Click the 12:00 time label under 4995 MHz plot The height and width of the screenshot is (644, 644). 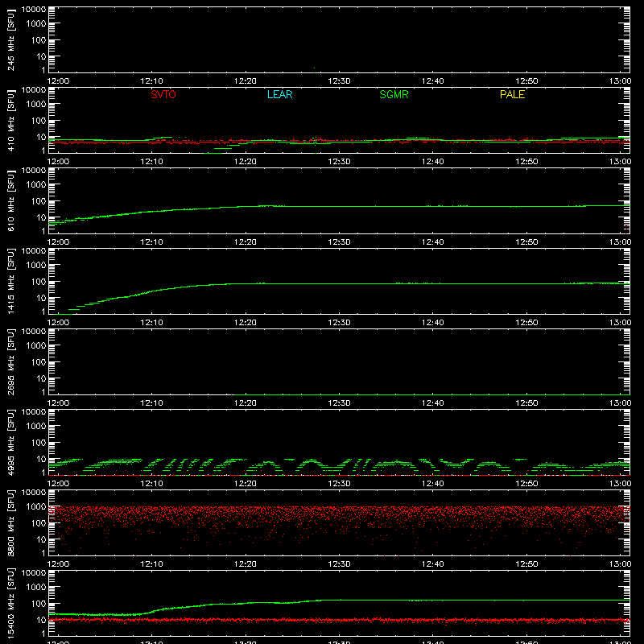(x=58, y=484)
